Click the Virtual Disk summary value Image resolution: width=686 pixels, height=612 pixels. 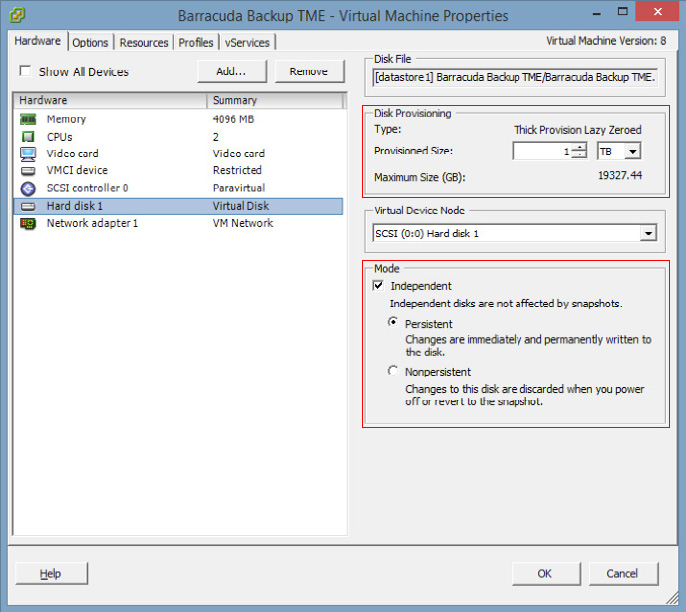coord(241,206)
